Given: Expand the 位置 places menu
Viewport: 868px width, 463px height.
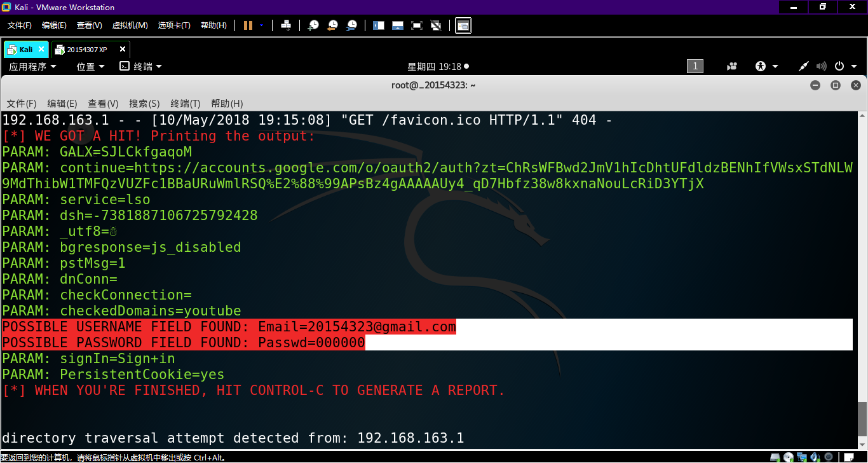Looking at the screenshot, I should [x=90, y=66].
